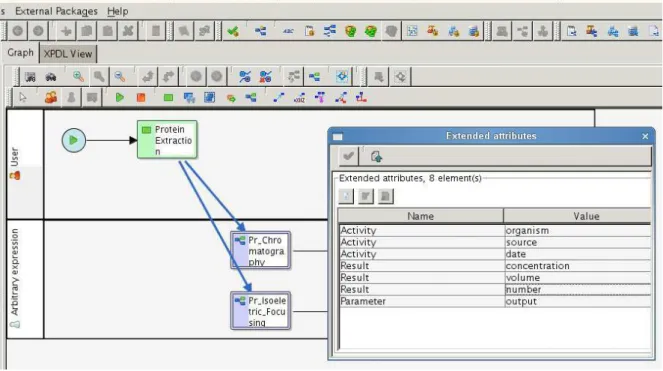Click the Zoom Out magnifier icon
Viewport: 663px width, 371px height.
[120, 77]
